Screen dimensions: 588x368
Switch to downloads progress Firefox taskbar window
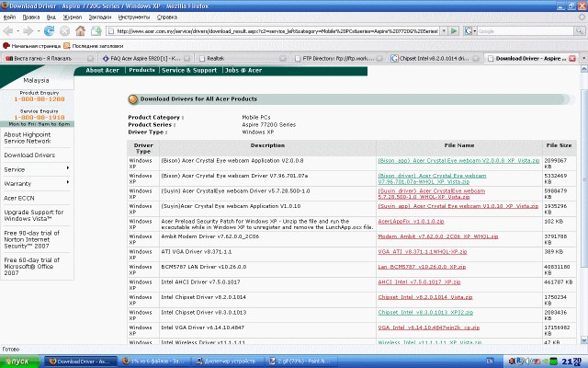155,362
